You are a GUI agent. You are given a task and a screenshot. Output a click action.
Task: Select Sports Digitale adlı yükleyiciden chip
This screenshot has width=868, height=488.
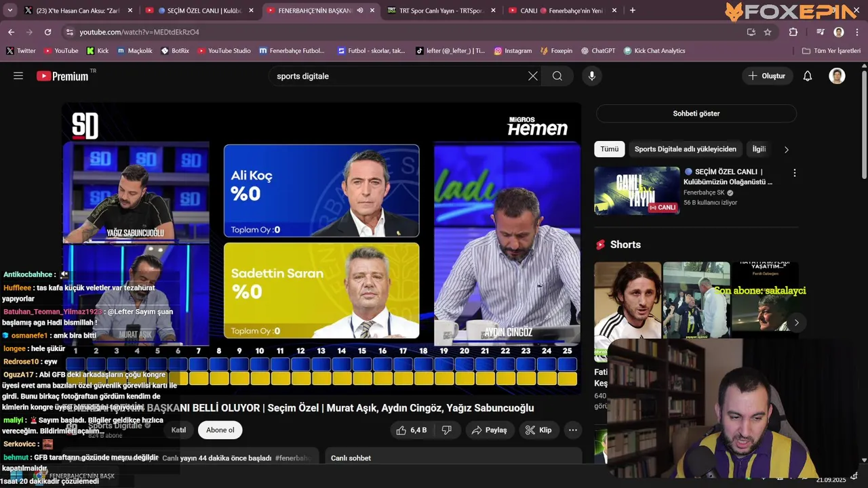pyautogui.click(x=685, y=149)
